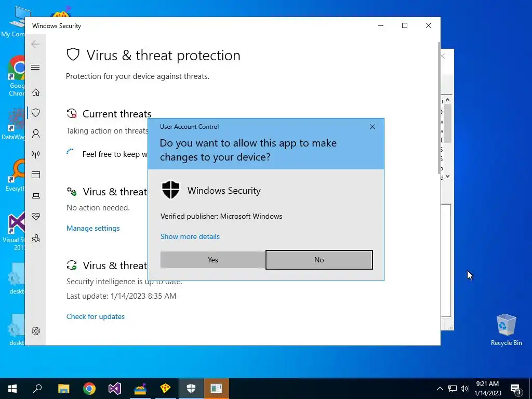Image resolution: width=532 pixels, height=399 pixels.
Task: Click Check for updates link
Action: click(x=96, y=316)
